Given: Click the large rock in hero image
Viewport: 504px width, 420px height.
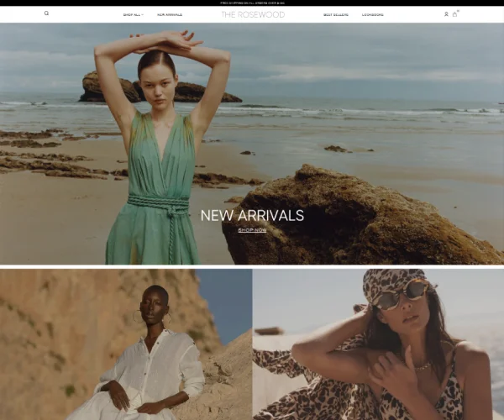Looking at the screenshot, I should point(353,218).
